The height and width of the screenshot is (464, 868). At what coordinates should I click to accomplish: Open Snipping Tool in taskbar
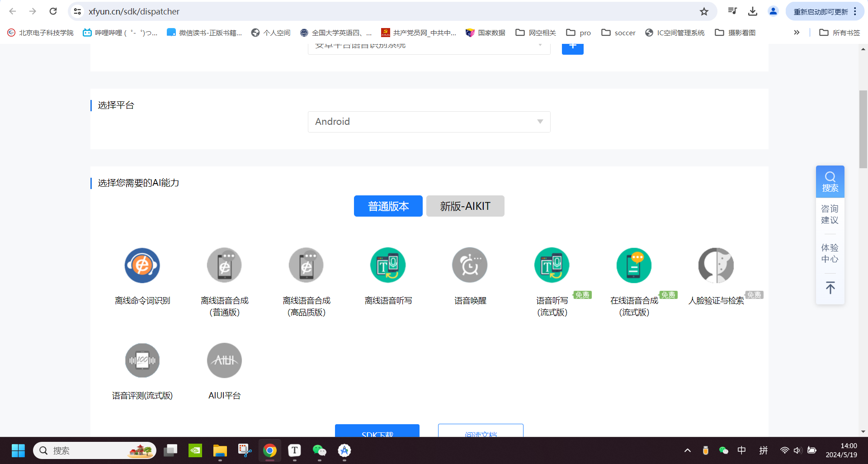(245, 450)
